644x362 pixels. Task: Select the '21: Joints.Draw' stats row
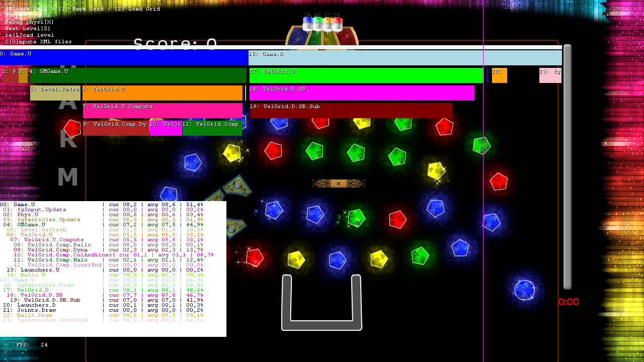pos(103,310)
